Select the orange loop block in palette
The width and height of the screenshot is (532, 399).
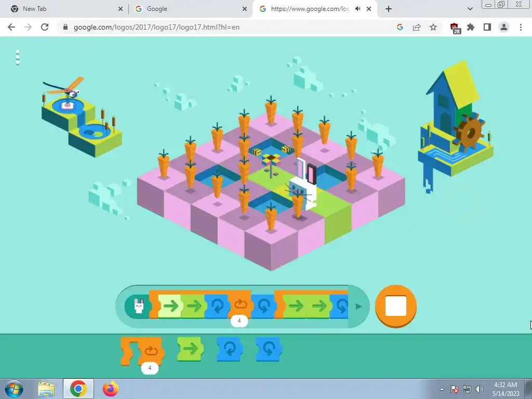point(142,351)
